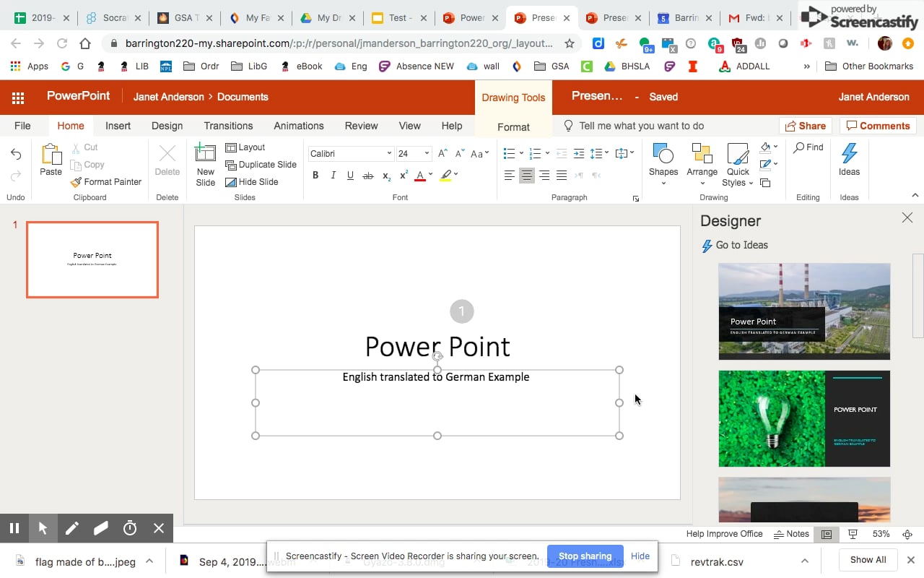Screen dimensions: 924x578
Task: Open the Layout options
Action: pyautogui.click(x=245, y=147)
